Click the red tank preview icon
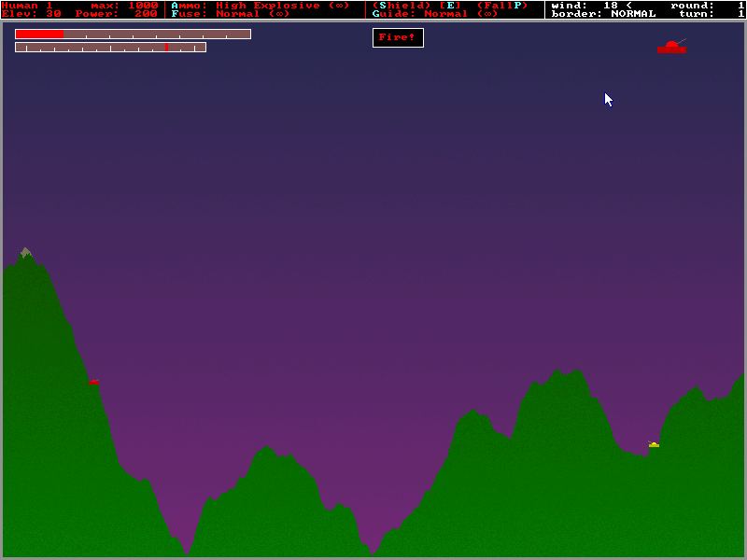Screen dimensions: 747x560 [x=671, y=46]
